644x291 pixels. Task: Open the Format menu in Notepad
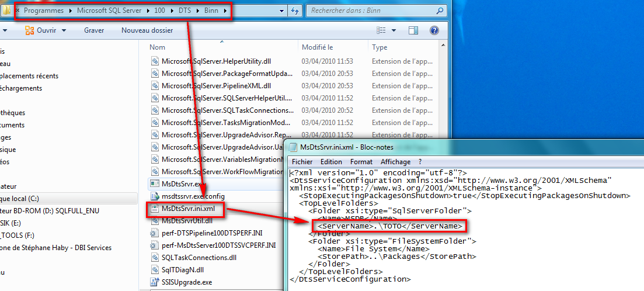(361, 161)
